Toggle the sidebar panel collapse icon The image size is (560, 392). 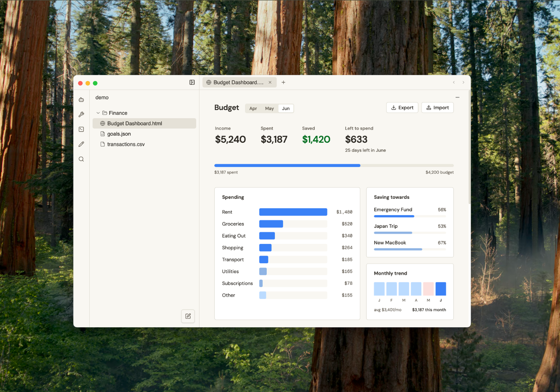point(192,82)
